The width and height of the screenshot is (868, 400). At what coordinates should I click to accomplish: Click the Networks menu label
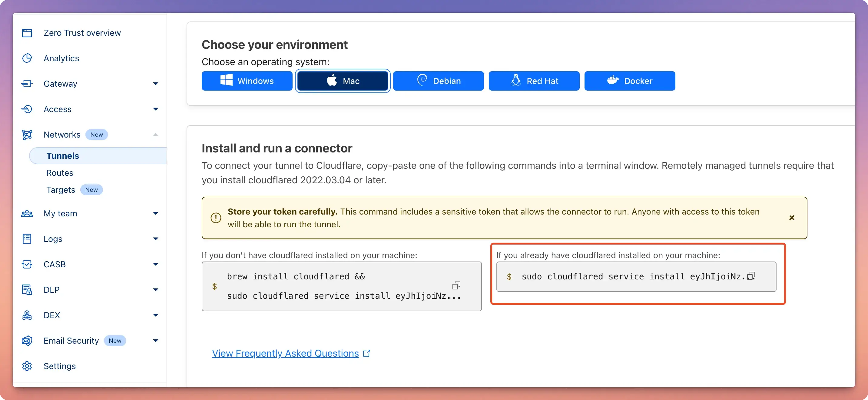point(62,135)
